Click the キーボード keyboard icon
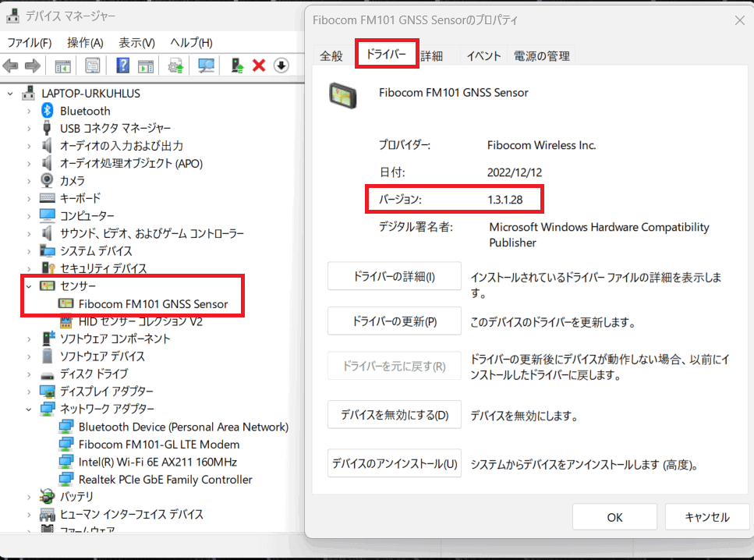 point(47,198)
